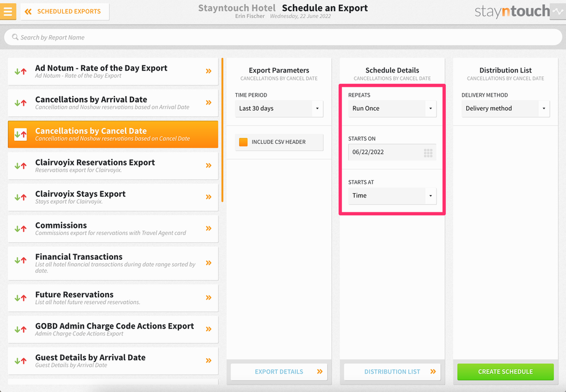
Task: Select highlighted Cancellations by Cancel Date row
Action: tap(113, 134)
